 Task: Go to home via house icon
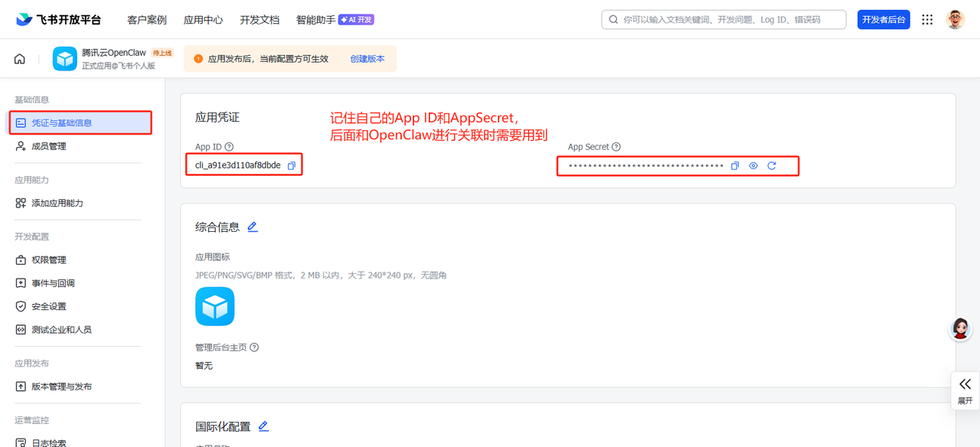(20, 59)
